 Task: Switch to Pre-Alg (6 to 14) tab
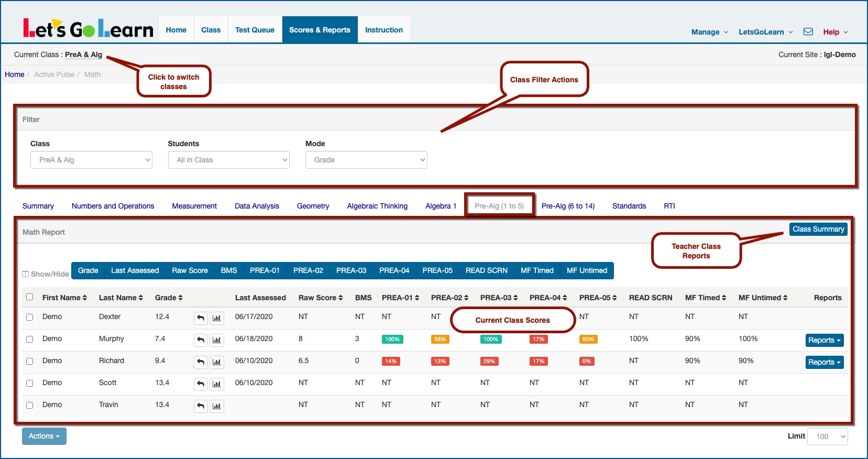click(x=568, y=206)
